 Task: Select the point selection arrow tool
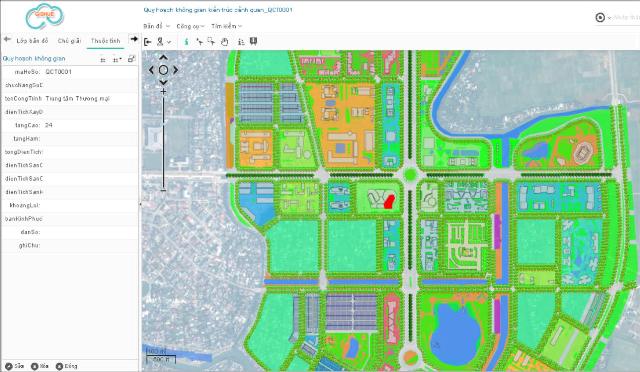[199, 42]
